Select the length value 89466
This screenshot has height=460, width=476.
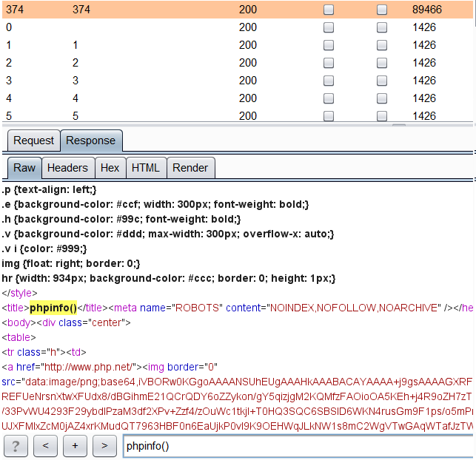coord(427,10)
